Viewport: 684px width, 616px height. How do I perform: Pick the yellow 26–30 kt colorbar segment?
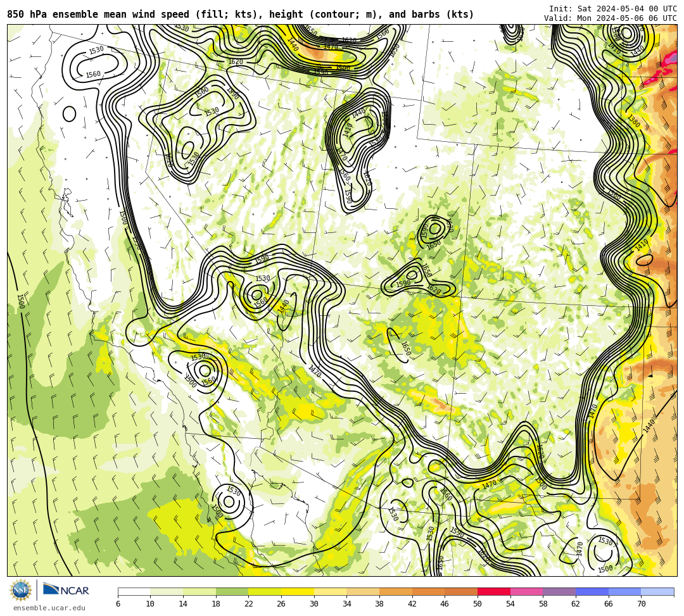click(298, 591)
